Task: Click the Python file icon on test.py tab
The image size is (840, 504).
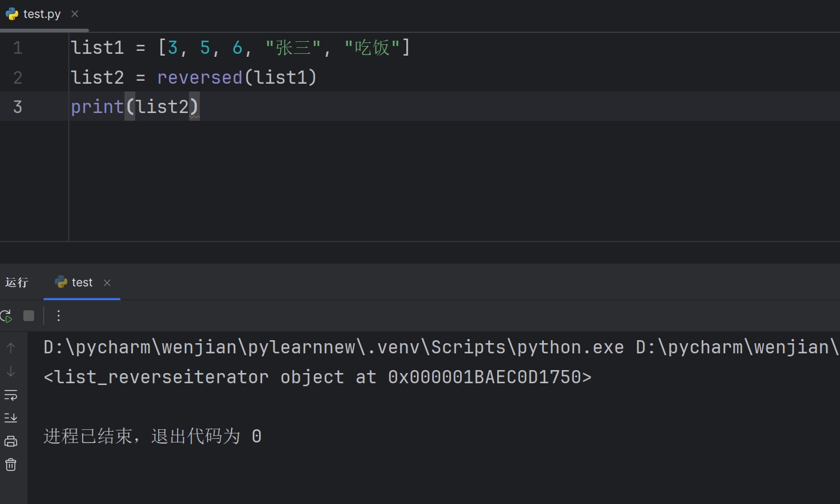Action: (x=12, y=14)
